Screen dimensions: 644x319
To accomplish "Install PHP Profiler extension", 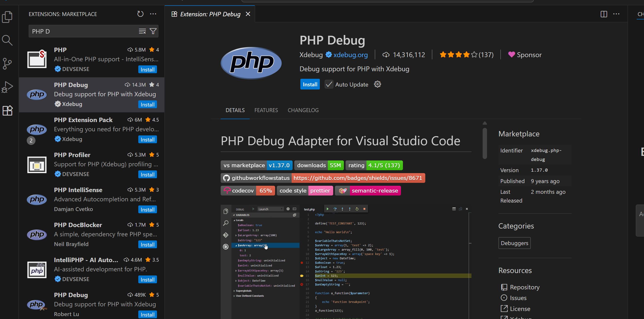I will click(148, 175).
